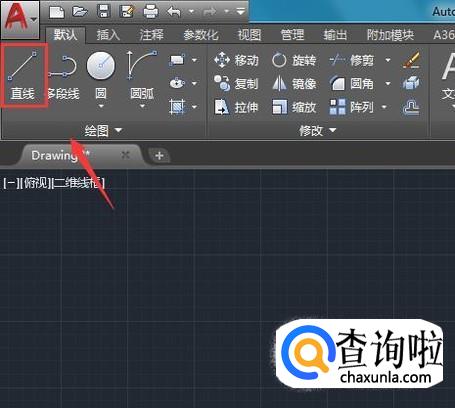Activate the 缩放 scale tool
Screen dimensions: 455x408
coord(294,107)
